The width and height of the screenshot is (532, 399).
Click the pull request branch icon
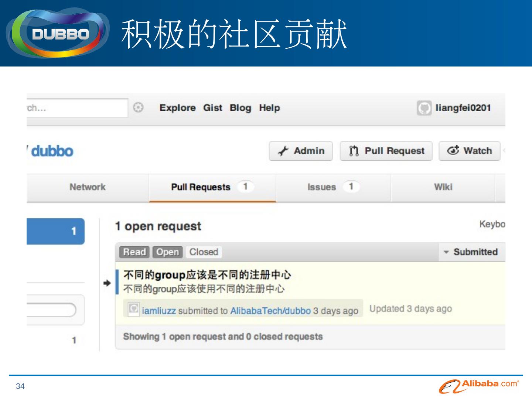click(354, 151)
